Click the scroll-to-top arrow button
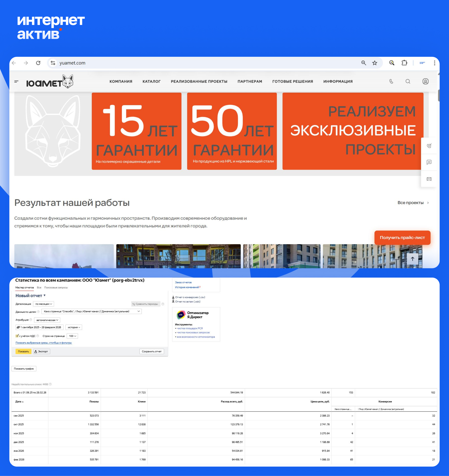This screenshot has width=449, height=476. click(413, 259)
